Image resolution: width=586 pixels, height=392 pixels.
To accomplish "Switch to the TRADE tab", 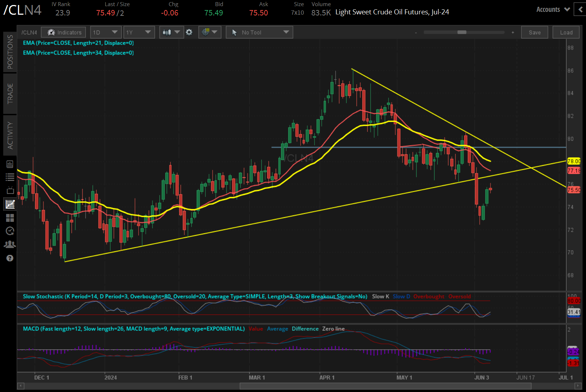I will (x=10, y=94).
